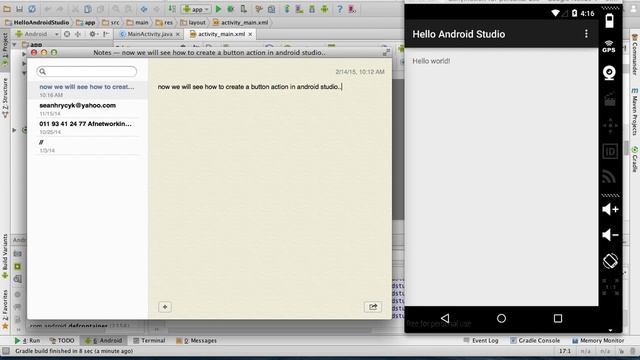Click Attach debugger to process icon
This screenshot has width=640, height=360.
click(x=244, y=9)
